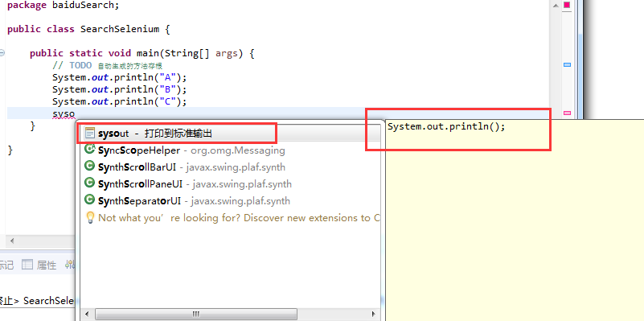Click the println("A") code line

point(120,77)
